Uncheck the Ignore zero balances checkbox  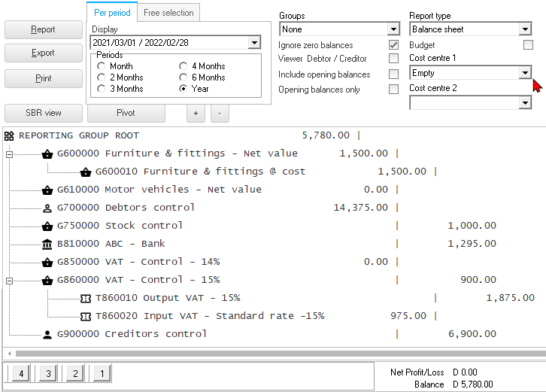(393, 45)
